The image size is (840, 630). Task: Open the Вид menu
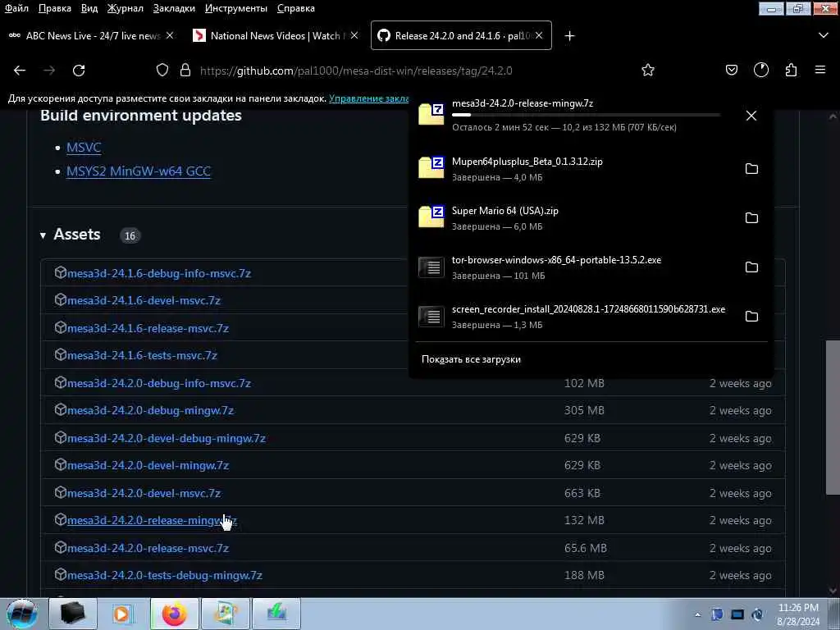89,8
